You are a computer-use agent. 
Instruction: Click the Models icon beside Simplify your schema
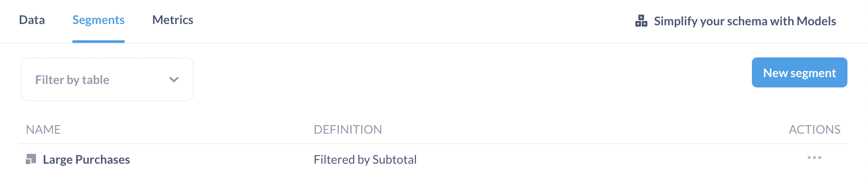(641, 21)
